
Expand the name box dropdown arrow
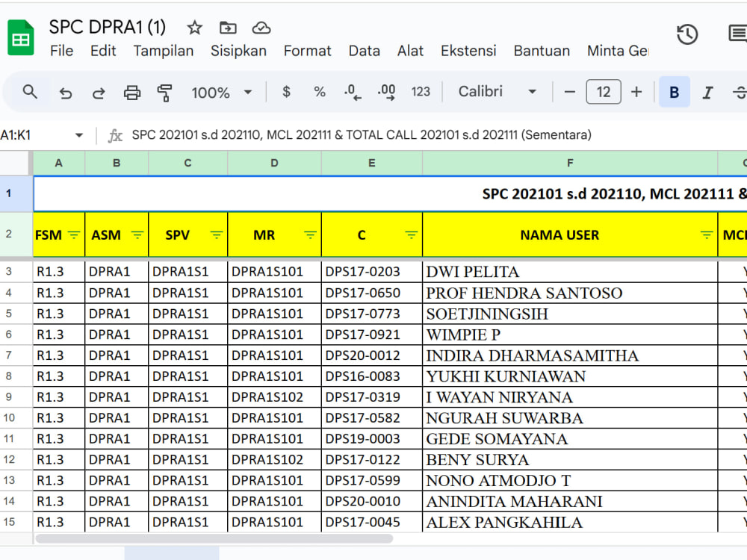tap(79, 135)
